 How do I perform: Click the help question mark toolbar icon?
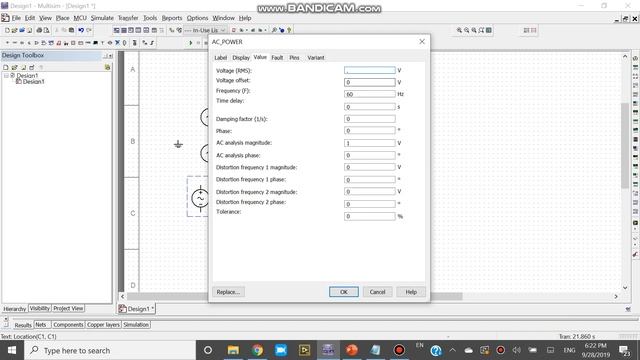tap(289, 30)
